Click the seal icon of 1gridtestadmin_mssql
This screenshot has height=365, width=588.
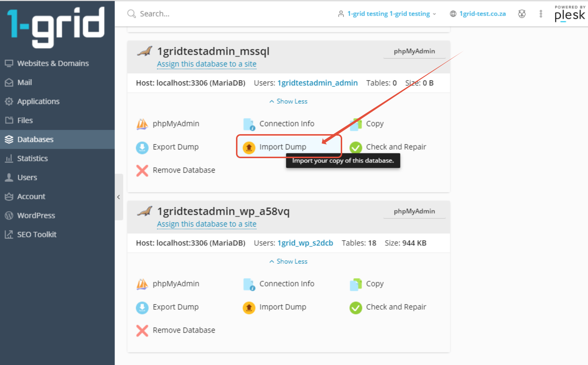click(x=144, y=51)
